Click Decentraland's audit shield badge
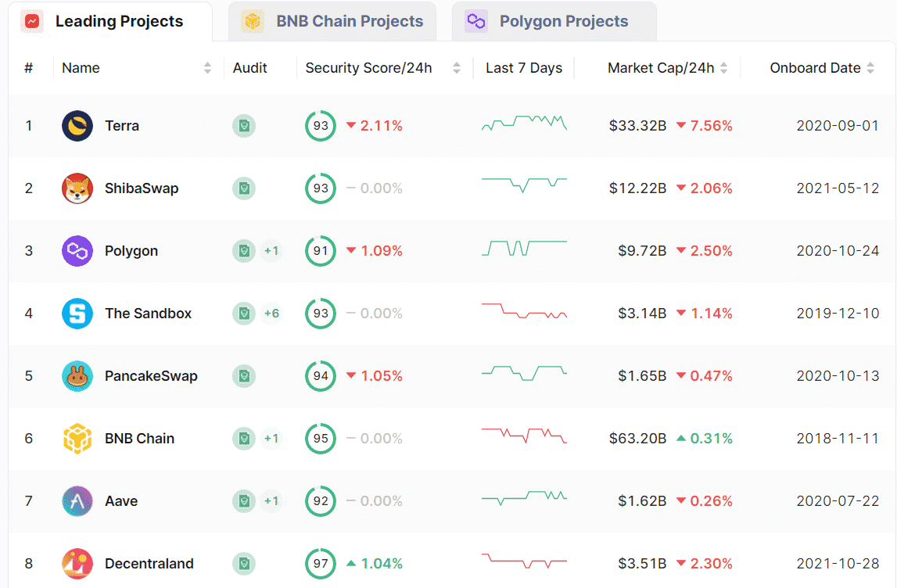Screen dimensions: 897x588 [x=244, y=564]
